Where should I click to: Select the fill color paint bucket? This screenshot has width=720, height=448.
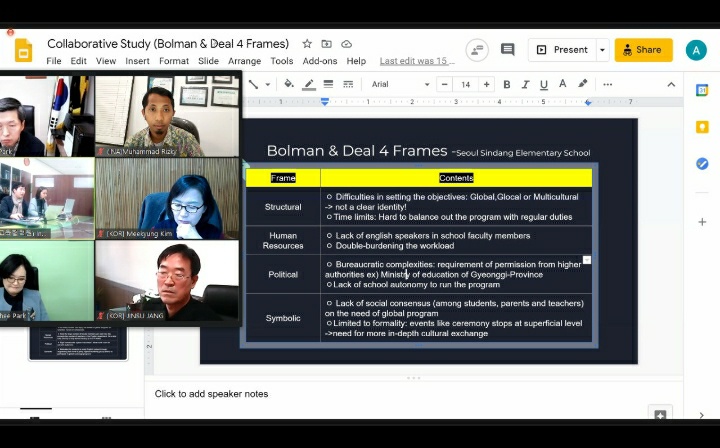[288, 84]
